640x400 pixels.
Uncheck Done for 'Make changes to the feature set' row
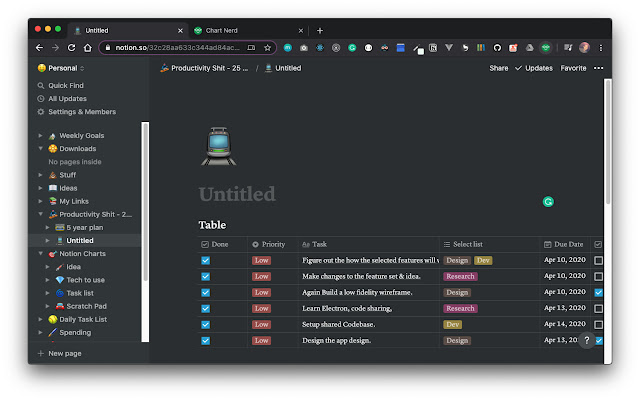tap(205, 276)
